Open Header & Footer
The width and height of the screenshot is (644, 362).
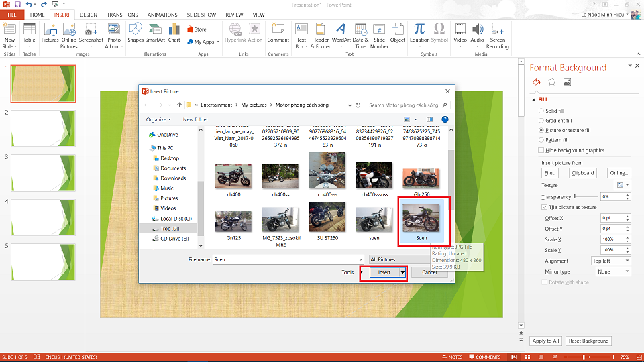coord(320,36)
